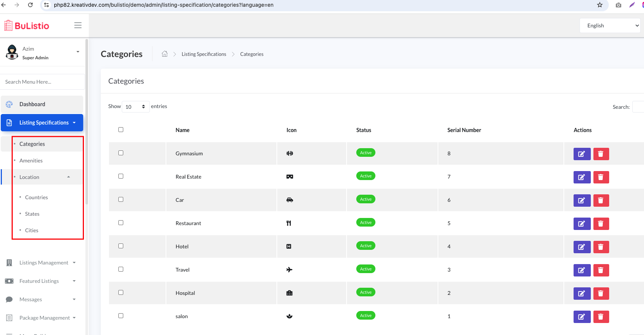
Task: Delete the Real Estate category
Action: point(601,177)
